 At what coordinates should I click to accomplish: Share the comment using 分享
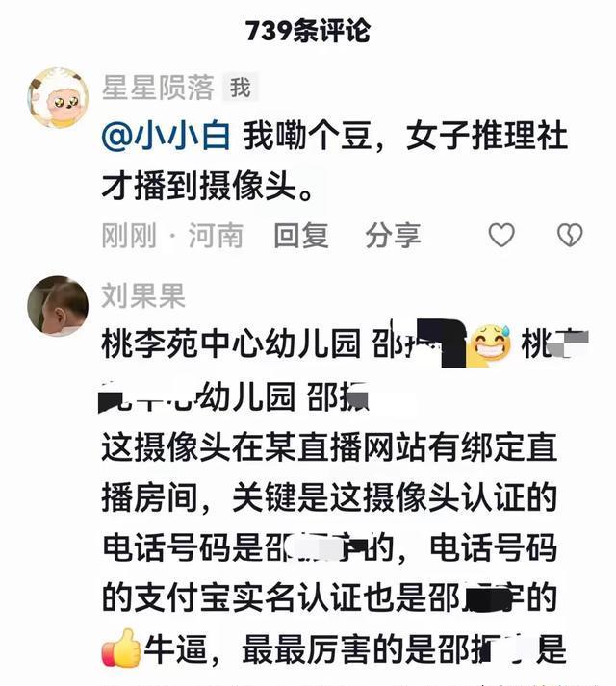pyautogui.click(x=393, y=236)
